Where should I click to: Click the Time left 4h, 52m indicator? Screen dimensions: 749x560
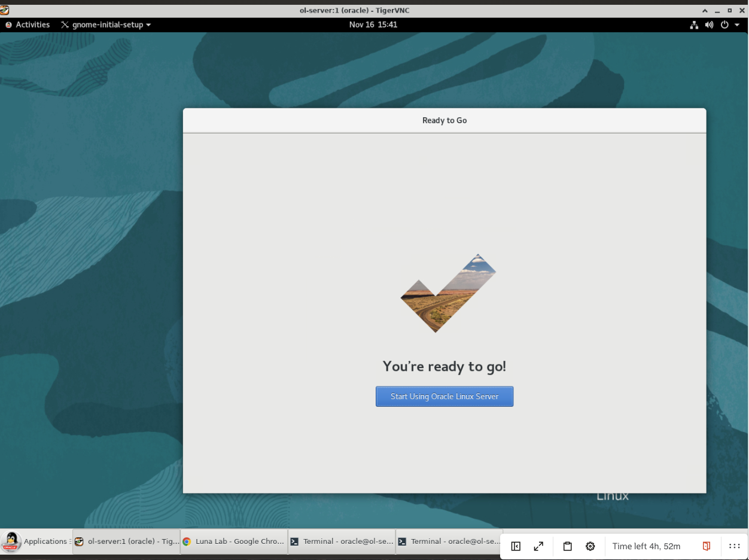[x=646, y=546]
